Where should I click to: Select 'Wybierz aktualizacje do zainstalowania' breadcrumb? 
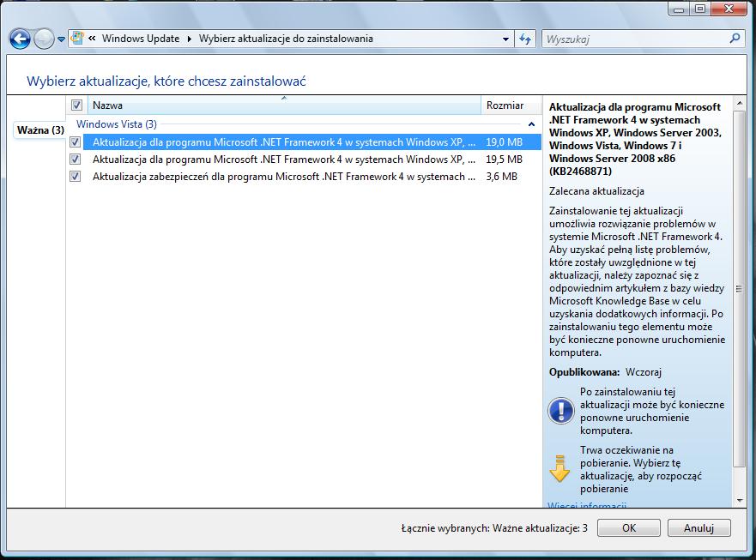coord(286,39)
